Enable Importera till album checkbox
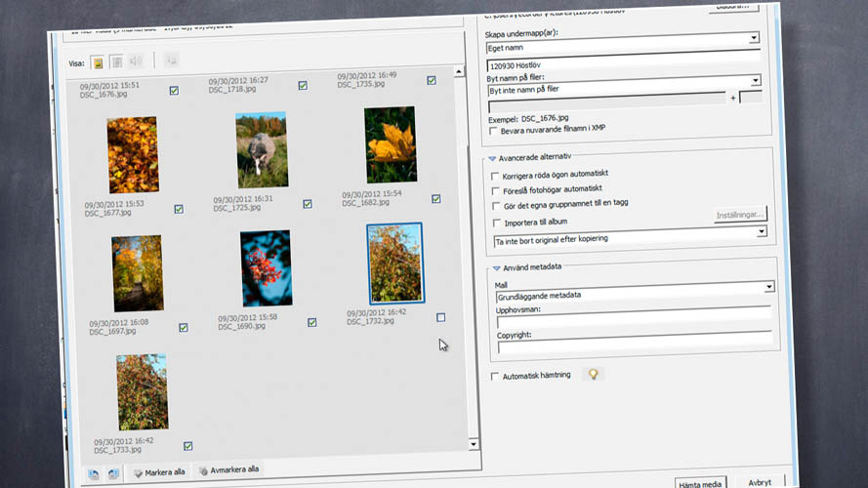Image resolution: width=868 pixels, height=488 pixels. 497,223
